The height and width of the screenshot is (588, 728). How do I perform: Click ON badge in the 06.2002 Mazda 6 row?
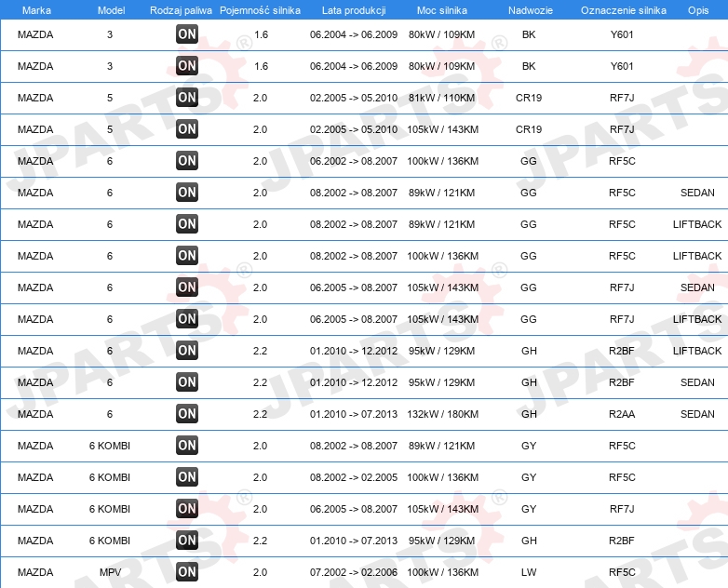tap(187, 161)
